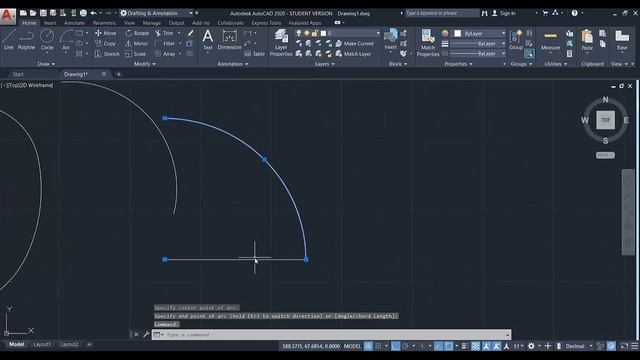Open the Annotate ribbon tab
This screenshot has width=640, height=360.
pos(74,23)
